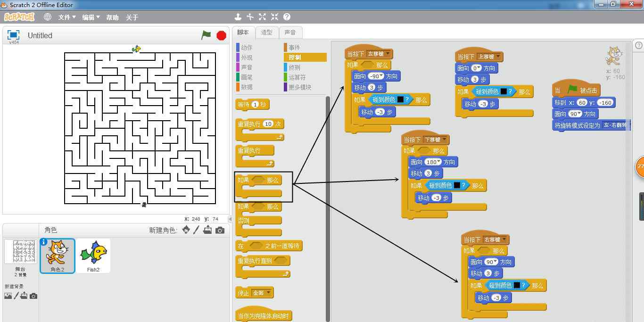Select the Shrink sprite tool

click(x=275, y=17)
